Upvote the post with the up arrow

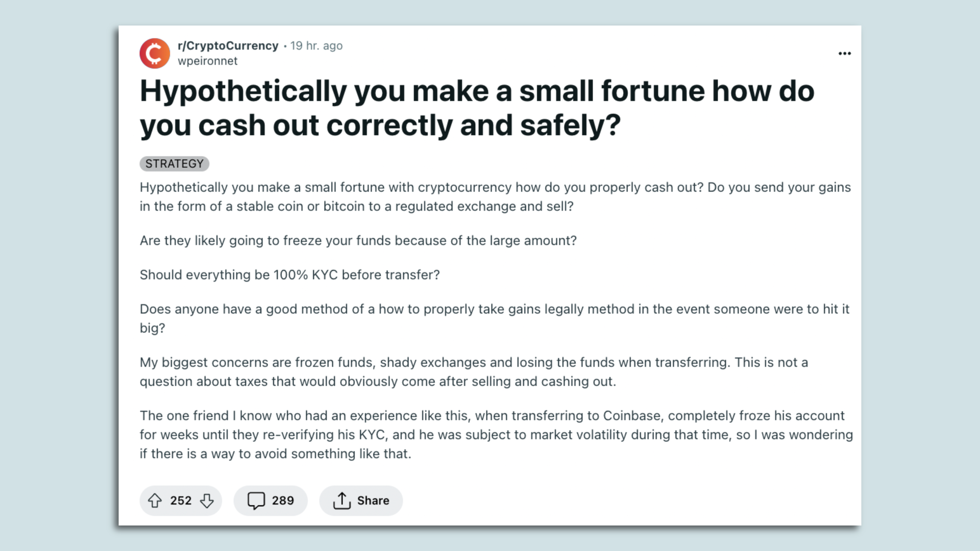(155, 500)
